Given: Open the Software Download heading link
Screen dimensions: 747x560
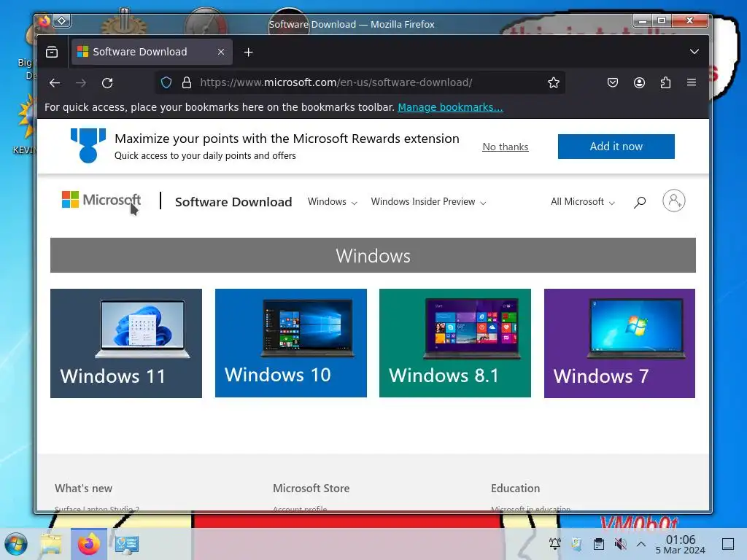Looking at the screenshot, I should (x=233, y=202).
